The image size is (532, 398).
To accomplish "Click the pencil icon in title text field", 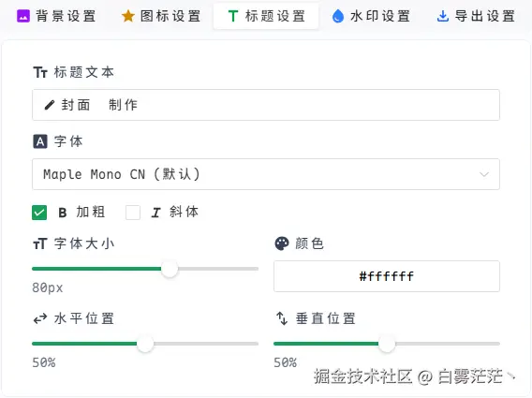I will tap(50, 105).
